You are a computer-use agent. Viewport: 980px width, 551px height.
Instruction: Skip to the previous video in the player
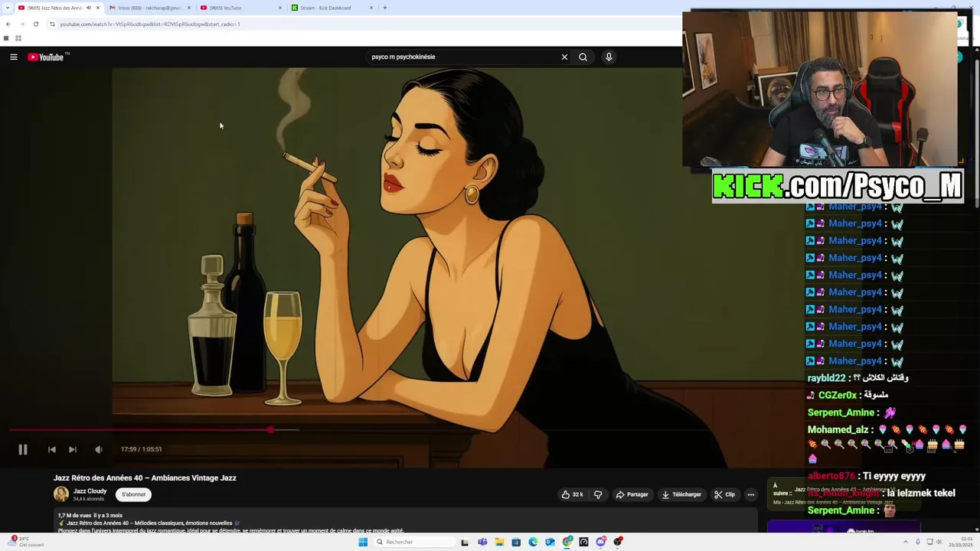51,449
